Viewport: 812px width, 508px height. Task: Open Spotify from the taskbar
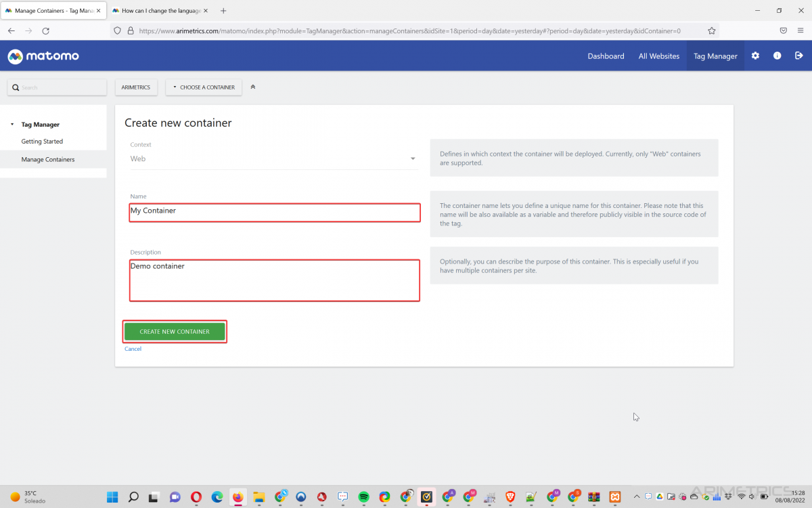[363, 496]
